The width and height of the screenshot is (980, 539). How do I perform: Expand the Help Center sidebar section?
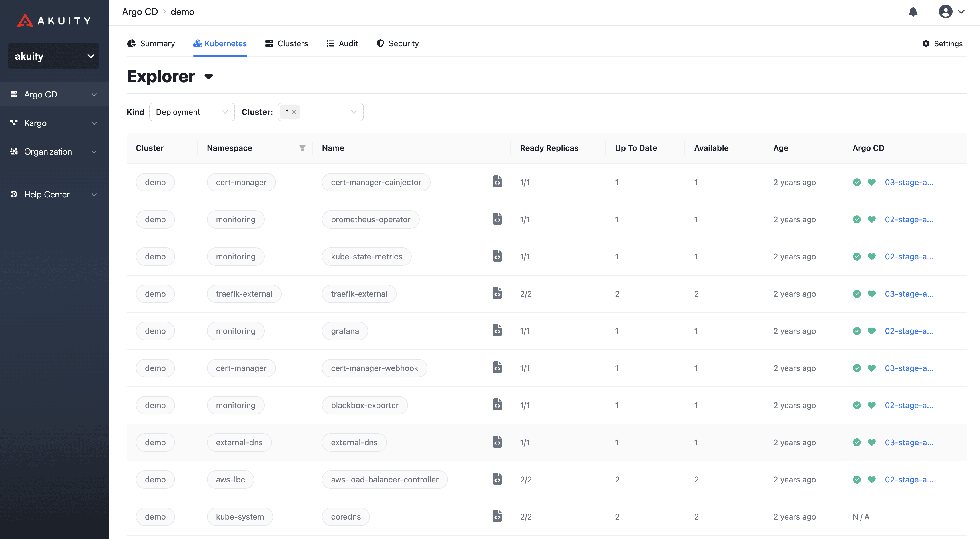tap(54, 195)
